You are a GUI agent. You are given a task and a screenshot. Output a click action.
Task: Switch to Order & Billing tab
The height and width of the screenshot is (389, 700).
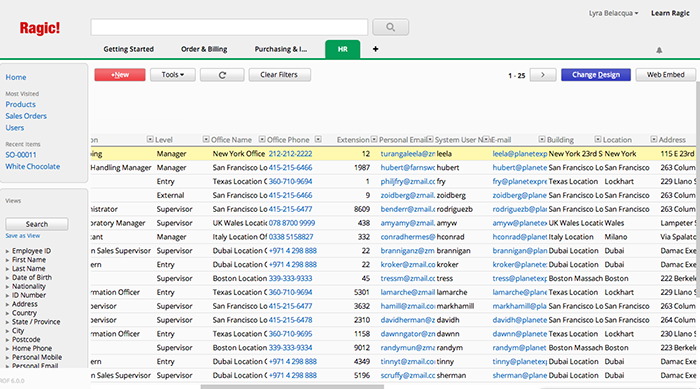coord(204,49)
